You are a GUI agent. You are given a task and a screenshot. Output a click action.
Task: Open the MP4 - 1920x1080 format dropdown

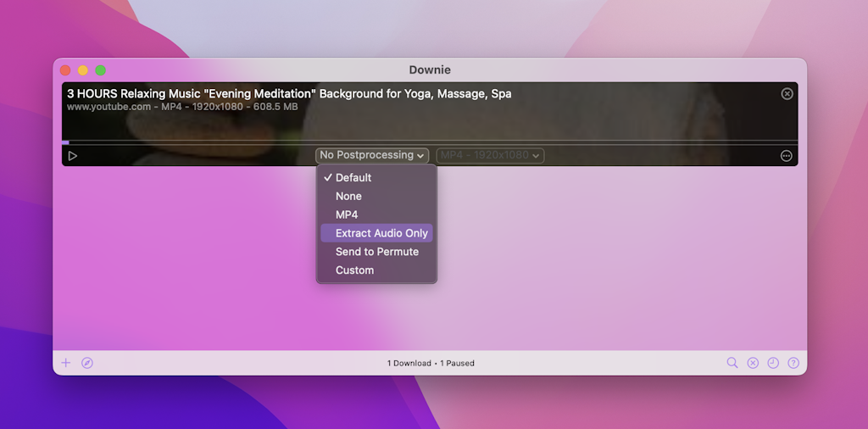[490, 155]
